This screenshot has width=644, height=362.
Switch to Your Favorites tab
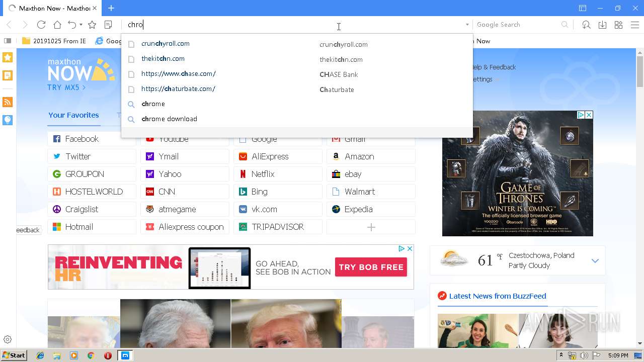tap(73, 115)
